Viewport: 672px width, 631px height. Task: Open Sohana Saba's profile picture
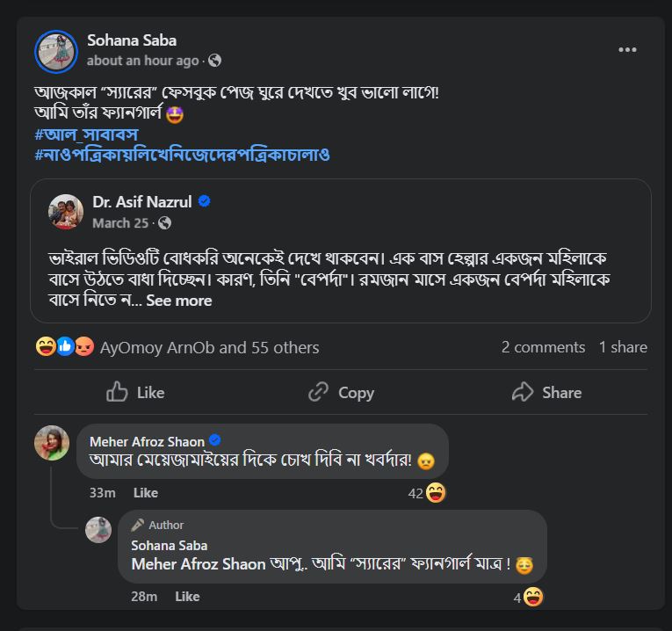56,51
